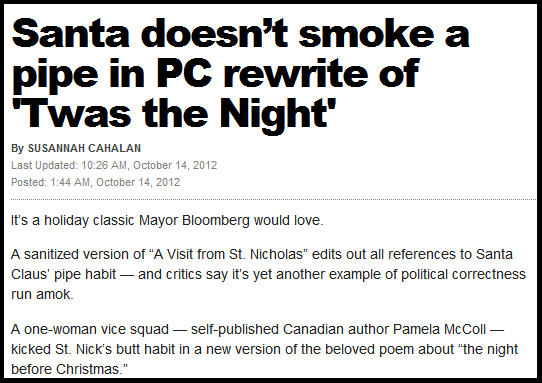Click 'October 14, 2012' in the Last Updated line
This screenshot has height=383, width=542.
tap(175, 165)
